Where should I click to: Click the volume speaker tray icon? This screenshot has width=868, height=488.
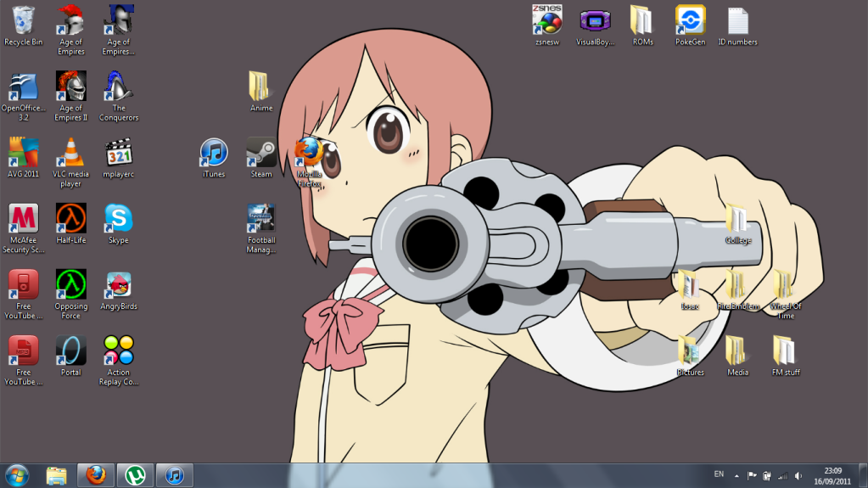coord(798,475)
